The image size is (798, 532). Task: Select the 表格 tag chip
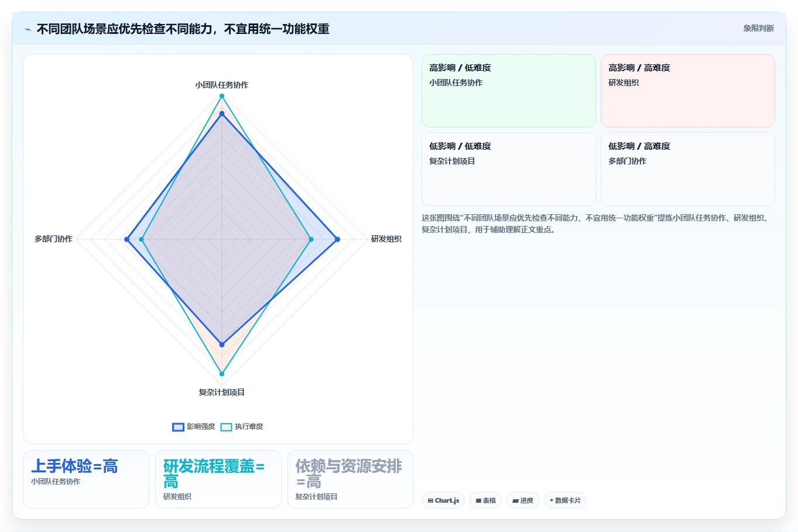pyautogui.click(x=486, y=500)
